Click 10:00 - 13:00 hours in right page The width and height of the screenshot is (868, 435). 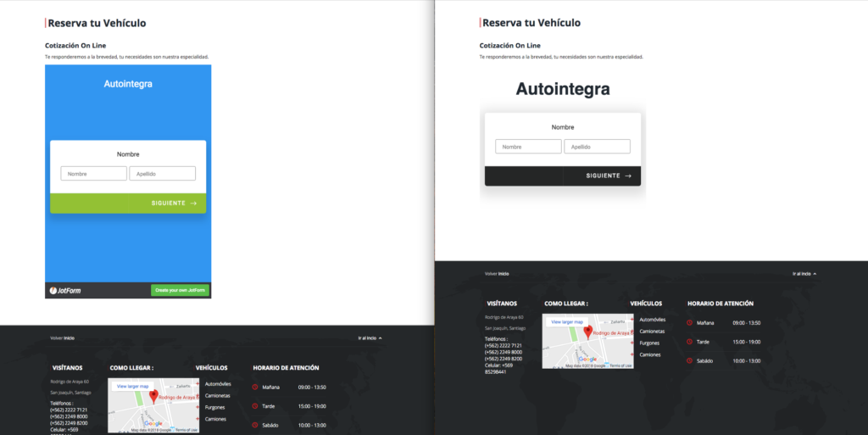[747, 361]
